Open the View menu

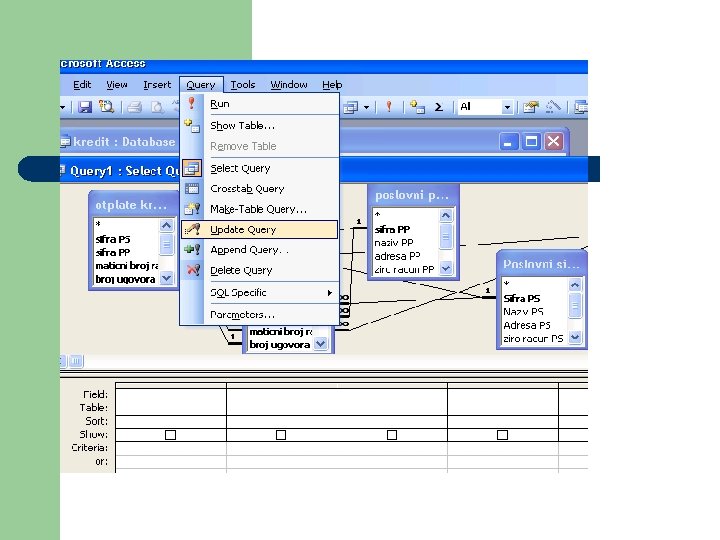click(117, 85)
